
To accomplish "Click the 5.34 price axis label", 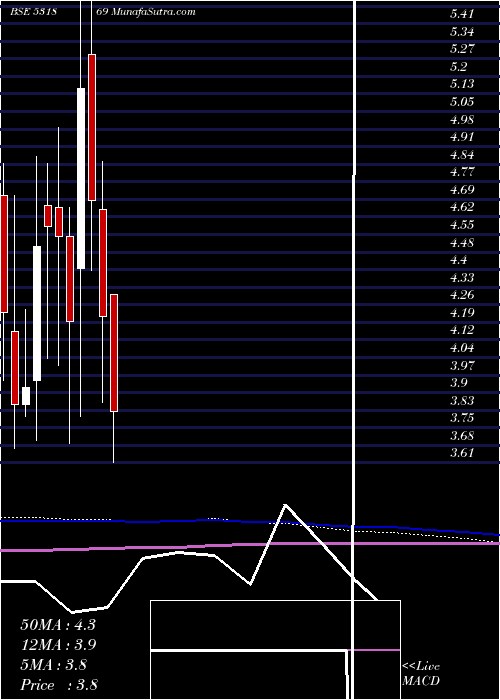I will (x=462, y=32).
